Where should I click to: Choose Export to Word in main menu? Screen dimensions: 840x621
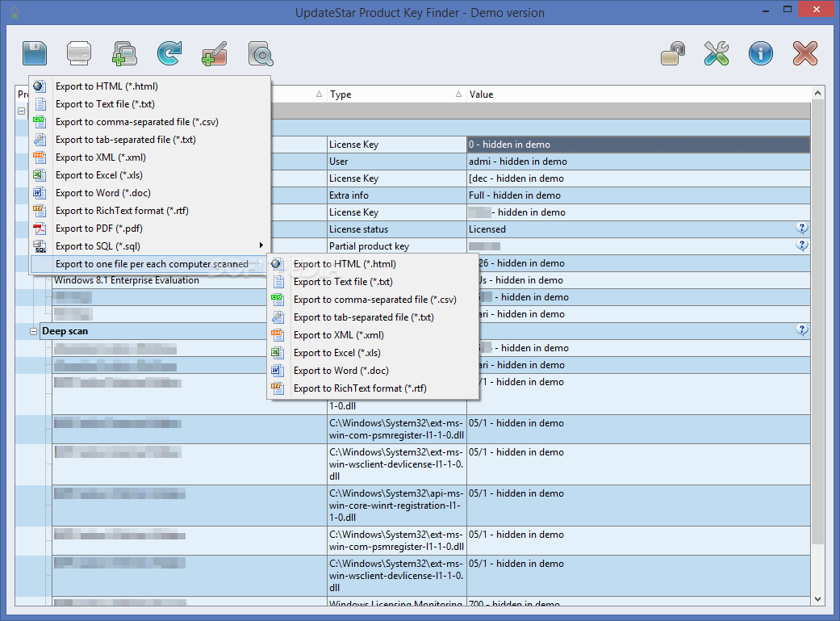(149, 192)
